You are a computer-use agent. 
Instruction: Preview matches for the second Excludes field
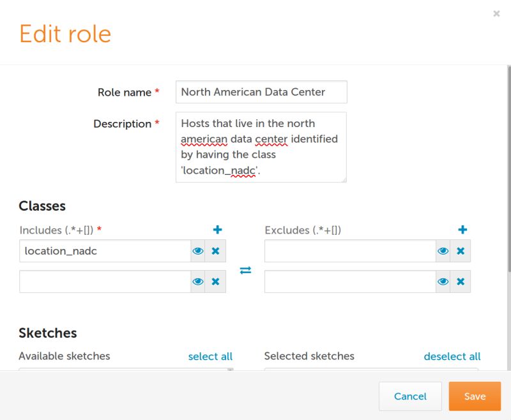point(443,281)
